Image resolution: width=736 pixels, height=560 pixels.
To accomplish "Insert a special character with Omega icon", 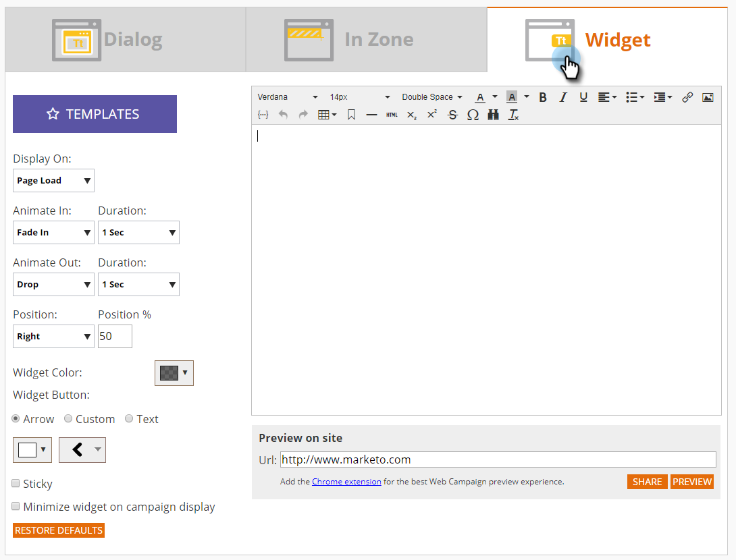I will point(473,115).
